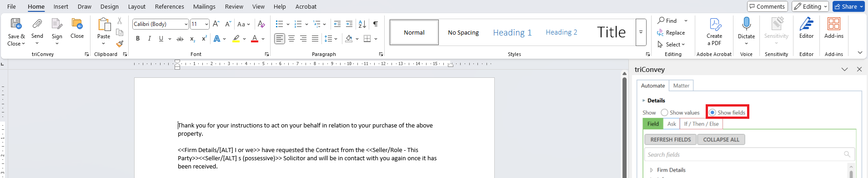Select Show values radio button
The height and width of the screenshot is (178, 868).
[664, 112]
